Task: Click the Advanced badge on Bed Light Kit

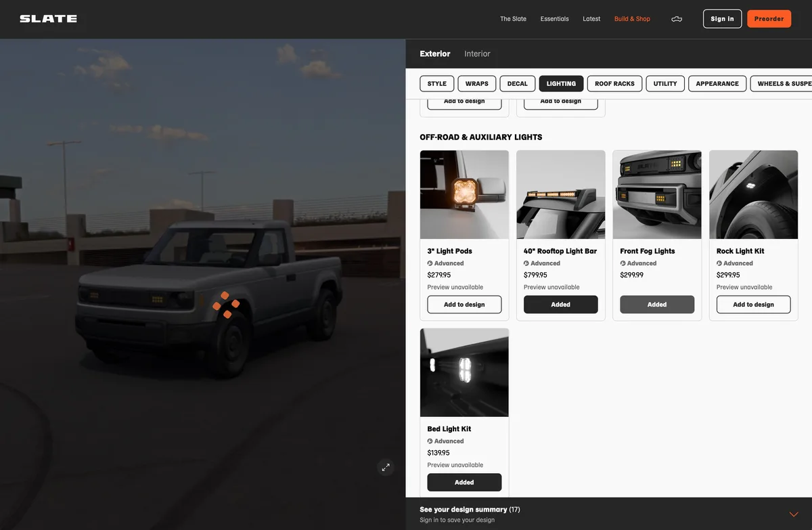Action: (x=445, y=441)
